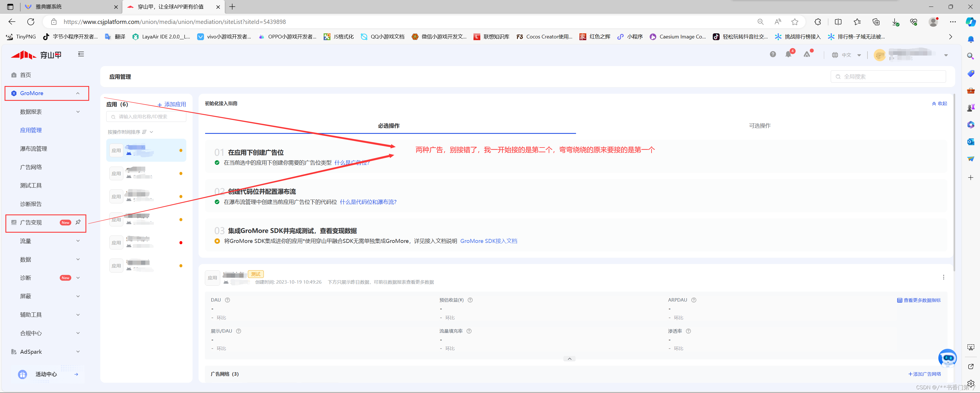Toggle sort order icon beside 按操作时间排序
Image resolution: width=980 pixels, height=393 pixels.
[144, 132]
